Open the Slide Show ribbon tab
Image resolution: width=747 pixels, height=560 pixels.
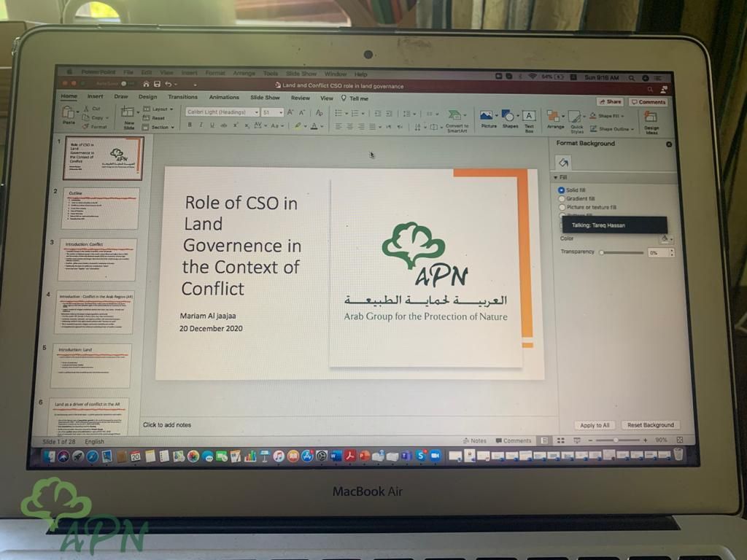(x=265, y=98)
